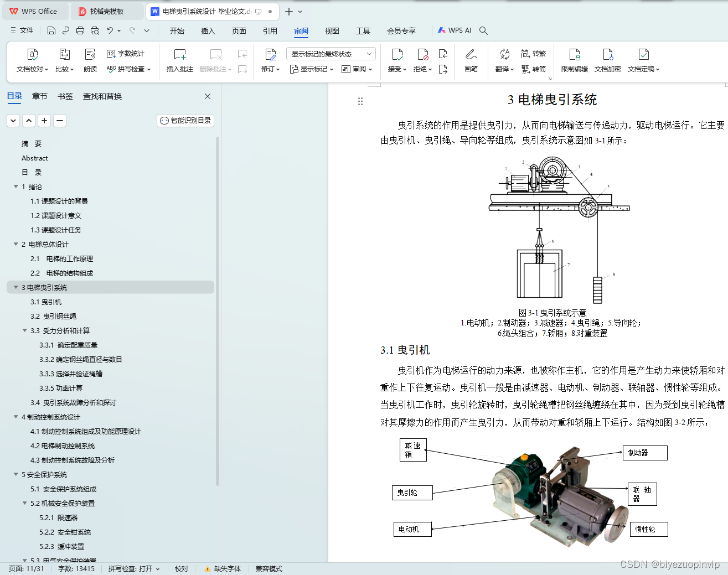Click the 接受 accept changes icon
This screenshot has width=728, height=575.
[x=397, y=54]
